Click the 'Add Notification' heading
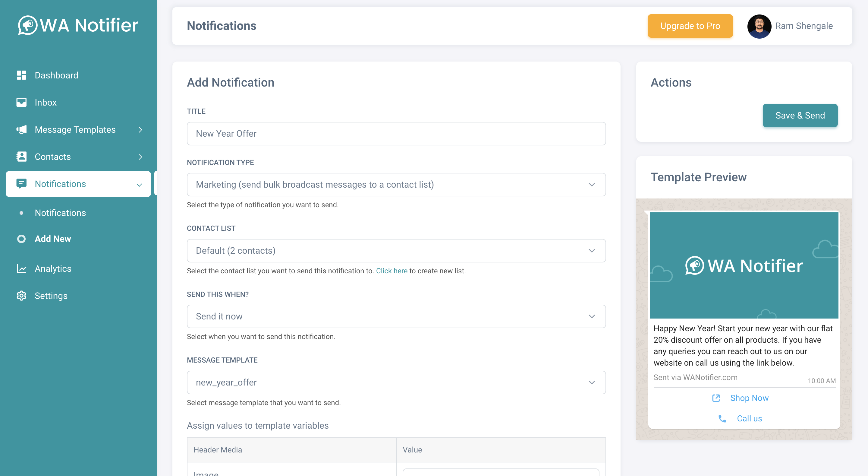 231,82
